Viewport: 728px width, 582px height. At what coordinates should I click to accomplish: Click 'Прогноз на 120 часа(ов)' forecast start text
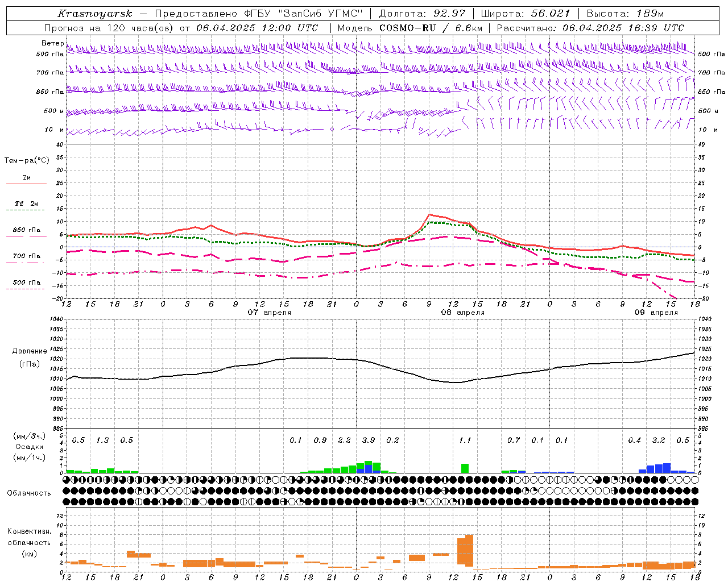[109, 28]
